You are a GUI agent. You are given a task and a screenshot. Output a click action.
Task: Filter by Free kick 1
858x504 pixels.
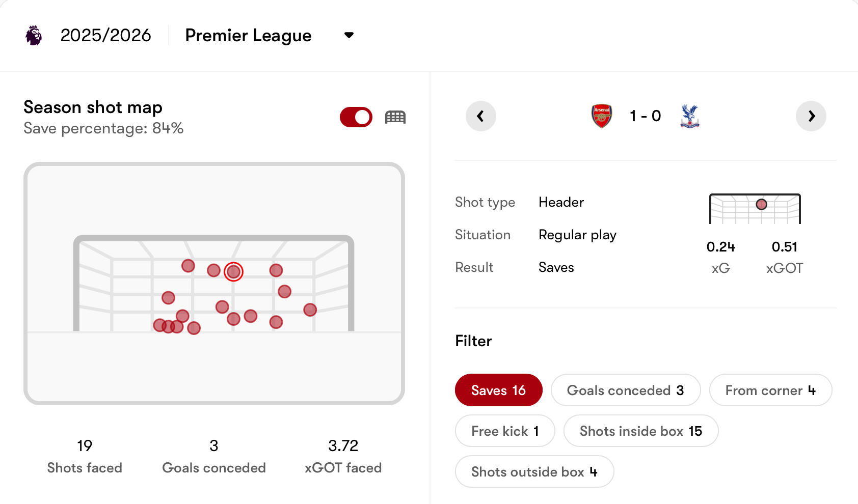[x=504, y=431]
